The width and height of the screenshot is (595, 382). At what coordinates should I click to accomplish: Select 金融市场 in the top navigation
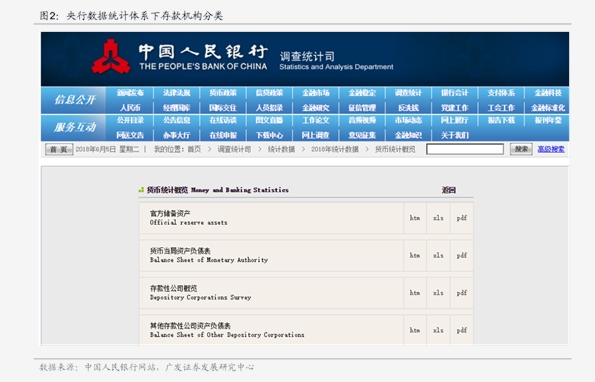point(316,93)
